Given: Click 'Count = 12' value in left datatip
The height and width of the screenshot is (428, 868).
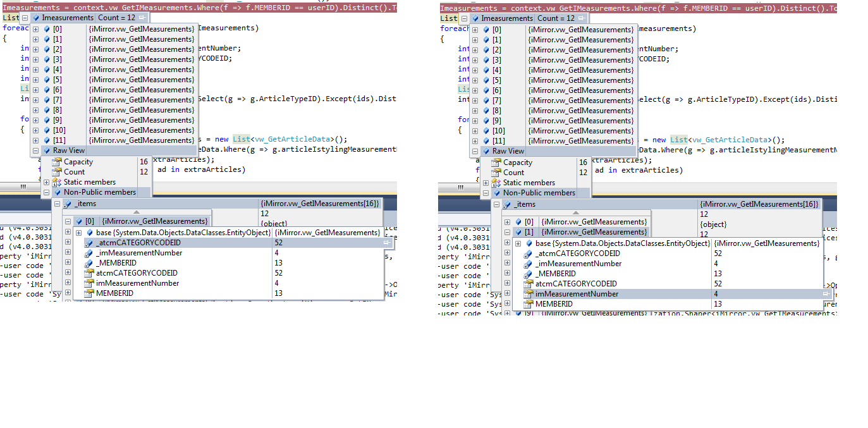Looking at the screenshot, I should point(117,18).
